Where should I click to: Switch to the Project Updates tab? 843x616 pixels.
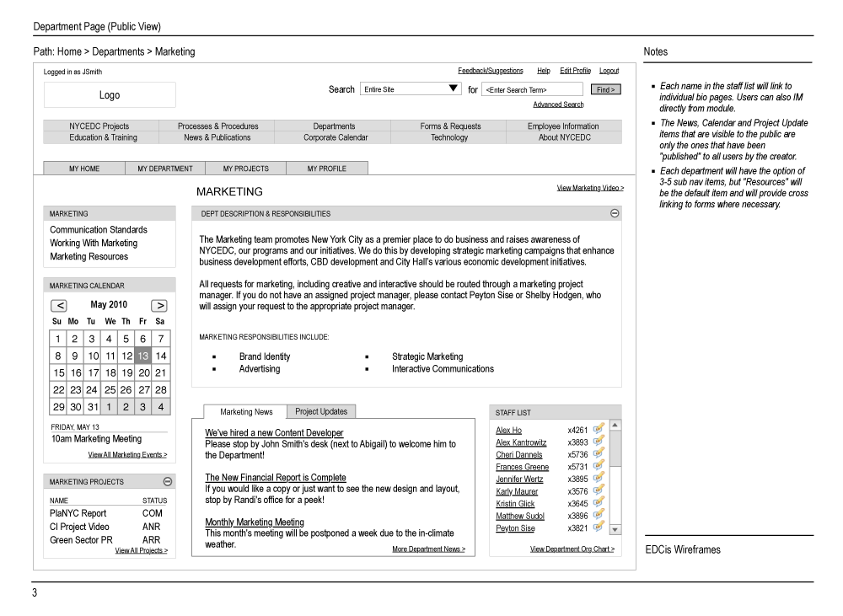click(x=319, y=412)
